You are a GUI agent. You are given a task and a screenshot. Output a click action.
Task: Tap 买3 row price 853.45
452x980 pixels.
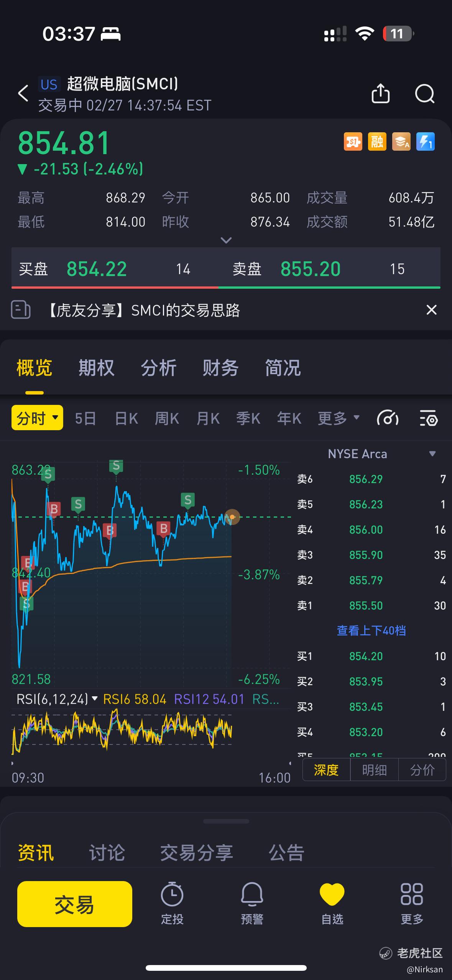click(366, 707)
